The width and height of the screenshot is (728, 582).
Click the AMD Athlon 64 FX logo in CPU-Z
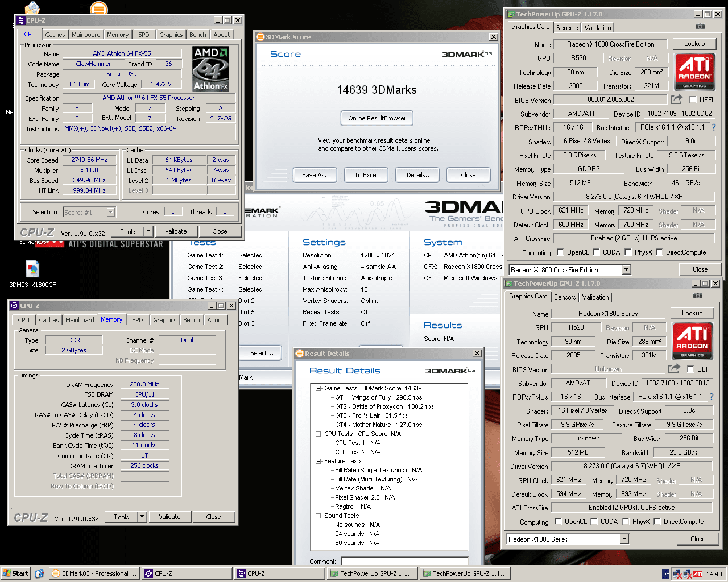pyautogui.click(x=210, y=69)
